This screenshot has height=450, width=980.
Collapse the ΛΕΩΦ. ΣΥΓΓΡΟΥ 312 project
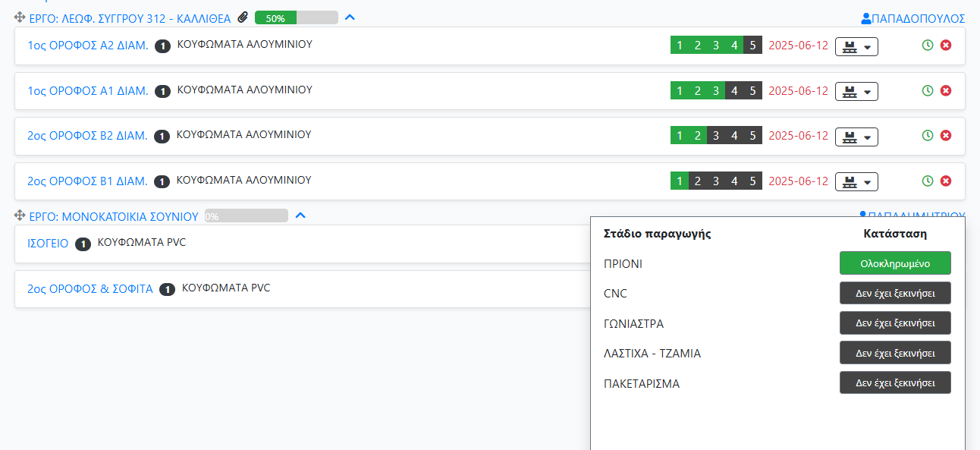point(349,17)
